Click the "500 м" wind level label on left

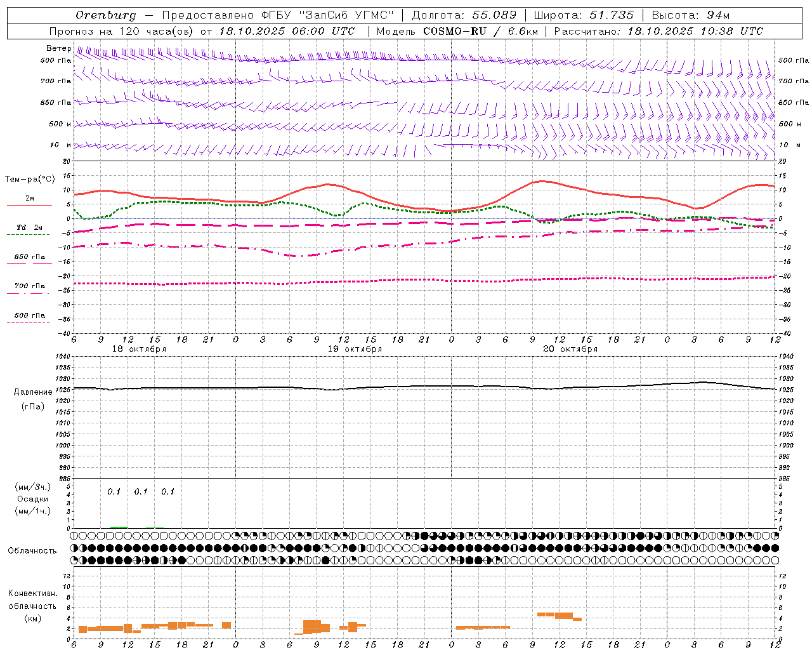click(x=60, y=124)
